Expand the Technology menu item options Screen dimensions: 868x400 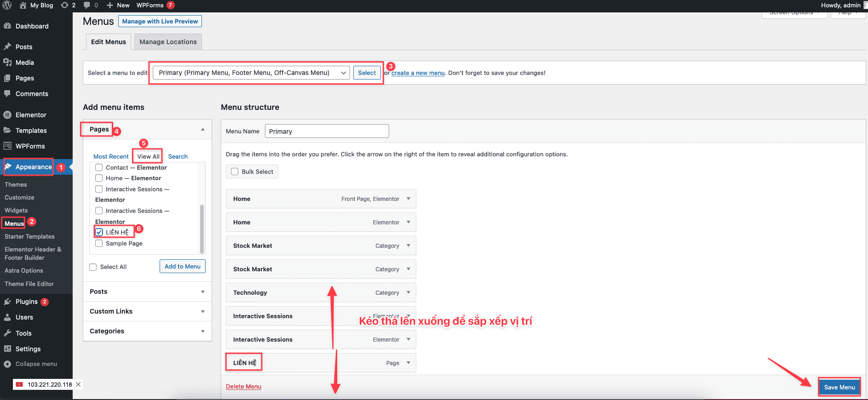click(x=408, y=292)
